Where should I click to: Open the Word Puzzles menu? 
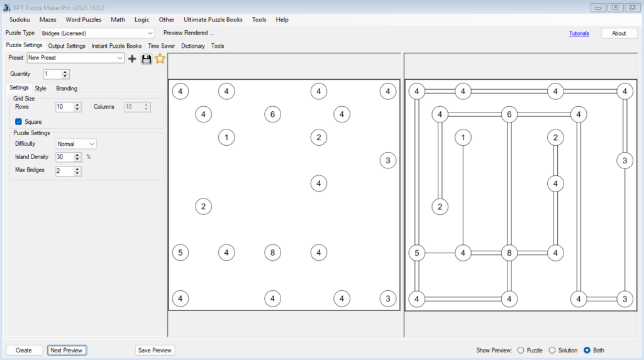coord(83,19)
